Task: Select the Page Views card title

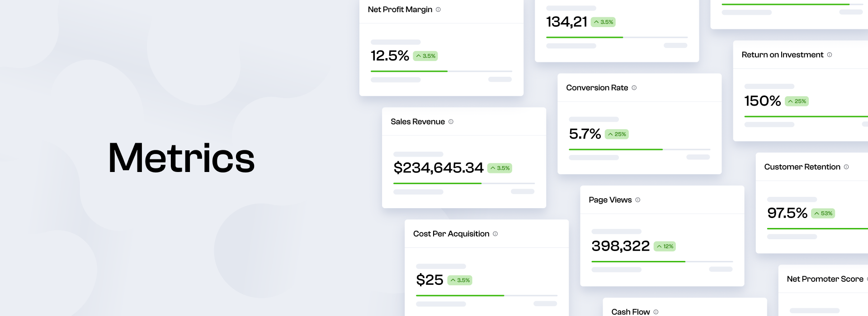Action: (610, 200)
